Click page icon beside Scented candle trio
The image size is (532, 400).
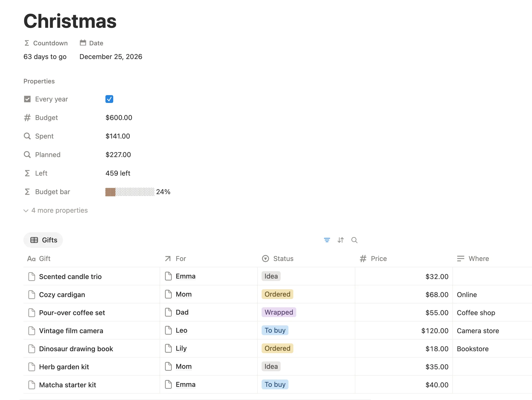point(32,277)
